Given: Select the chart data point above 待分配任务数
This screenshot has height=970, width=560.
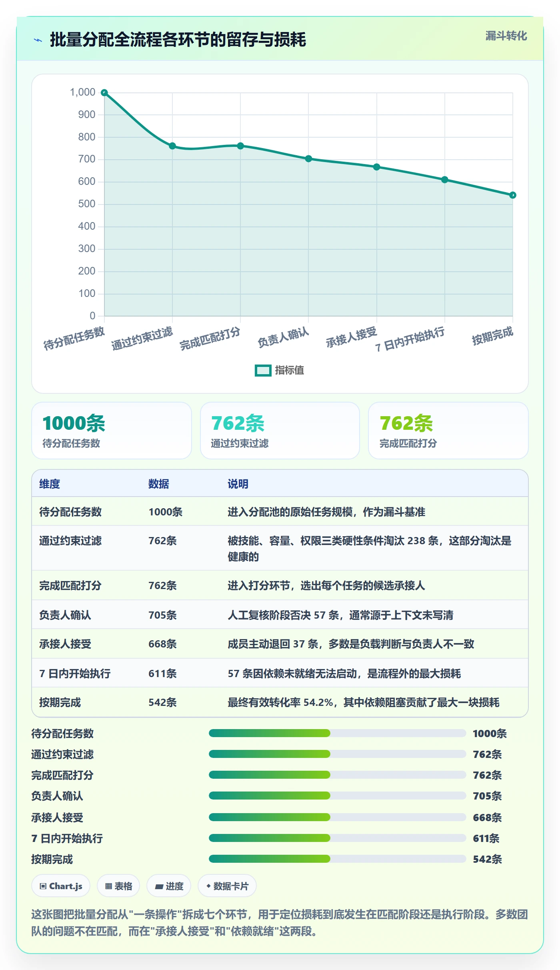Looking at the screenshot, I should tap(104, 93).
